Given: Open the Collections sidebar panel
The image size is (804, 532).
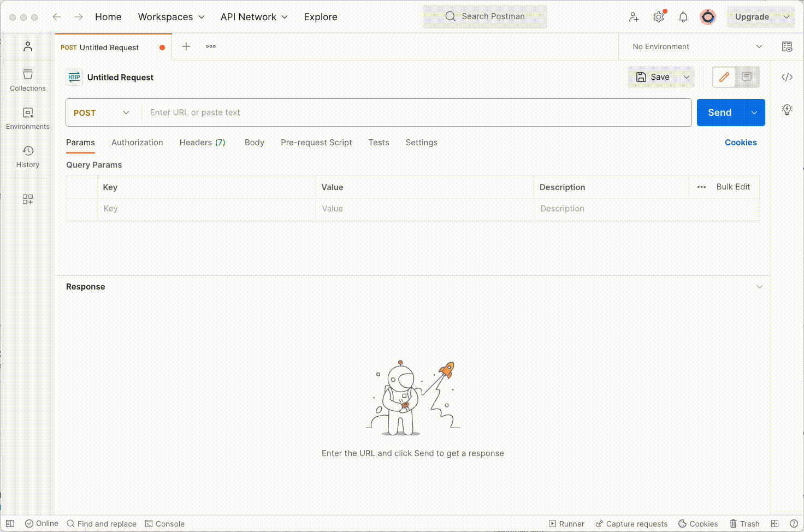Looking at the screenshot, I should click(x=27, y=80).
